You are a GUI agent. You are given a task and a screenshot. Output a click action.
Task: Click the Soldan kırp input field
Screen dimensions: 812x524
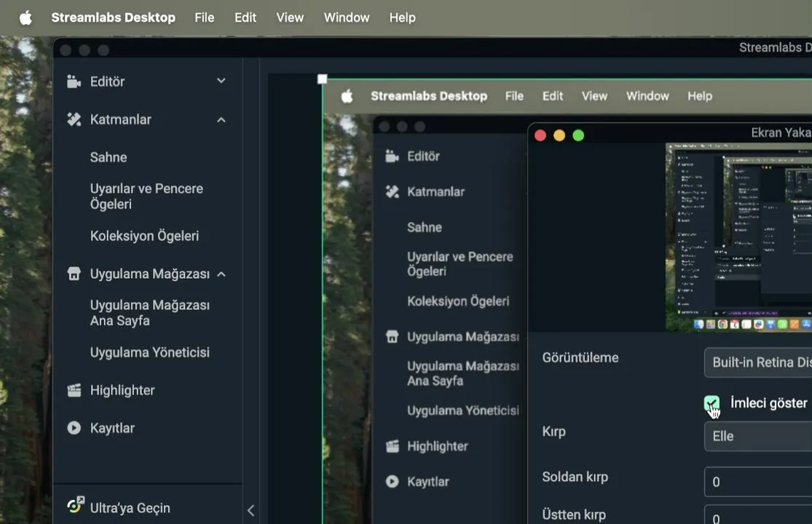[x=758, y=482]
